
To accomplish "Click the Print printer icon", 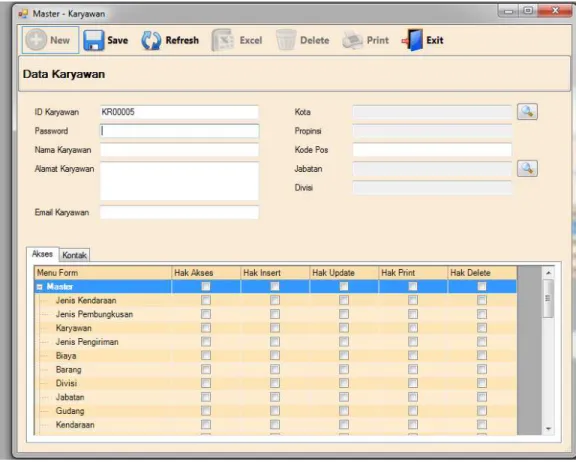I will 352,40.
